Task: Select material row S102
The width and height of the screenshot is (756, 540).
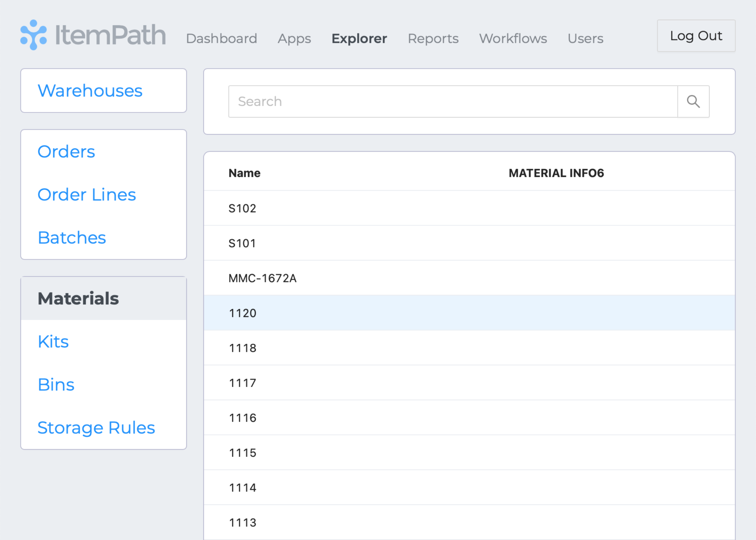Action: tap(469, 208)
